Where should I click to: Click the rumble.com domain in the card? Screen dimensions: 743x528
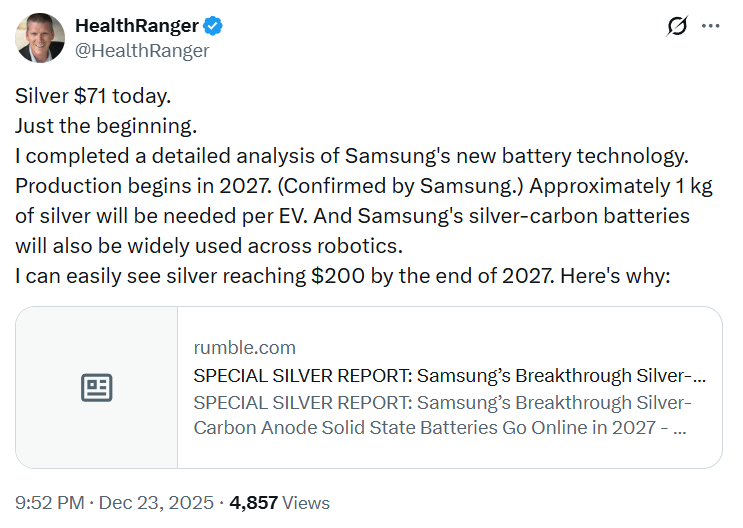244,348
